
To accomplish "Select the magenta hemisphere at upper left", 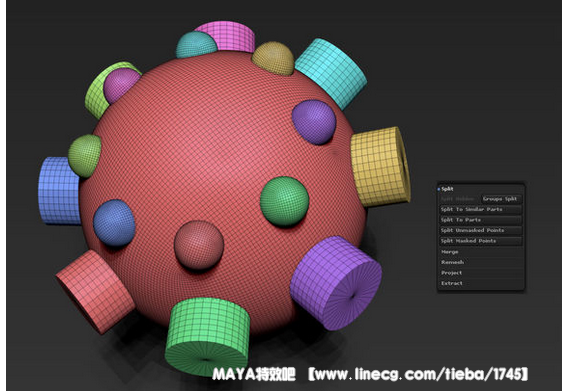I will [x=121, y=85].
